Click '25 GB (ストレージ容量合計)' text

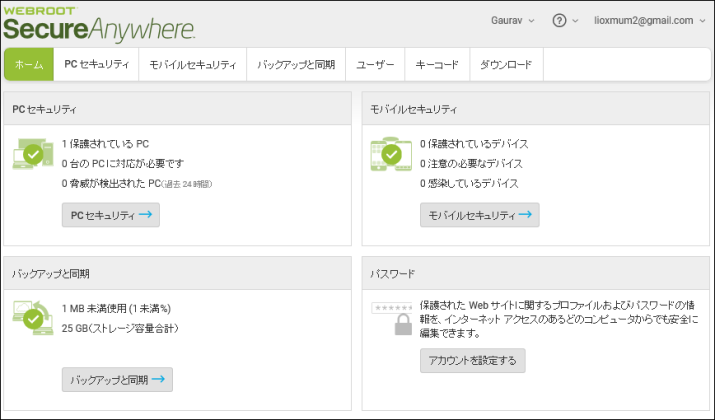coord(120,328)
